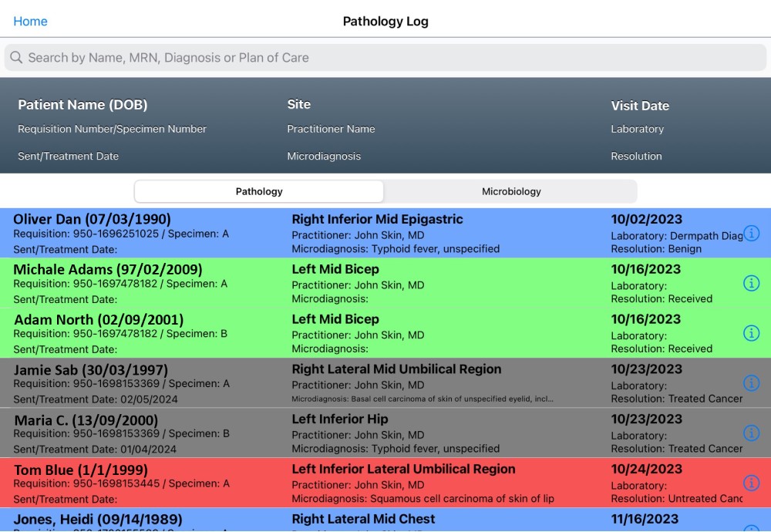Open info icon for Oliver Dan record

pyautogui.click(x=751, y=234)
